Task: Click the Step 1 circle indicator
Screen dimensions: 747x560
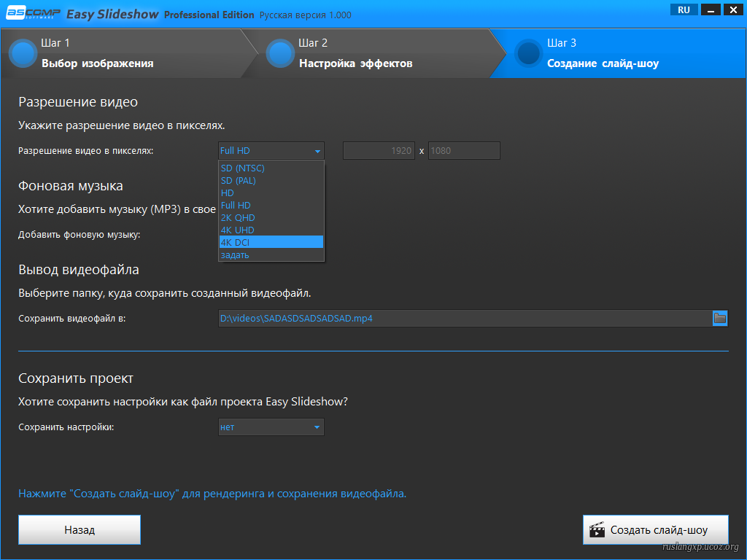Action: click(x=23, y=53)
